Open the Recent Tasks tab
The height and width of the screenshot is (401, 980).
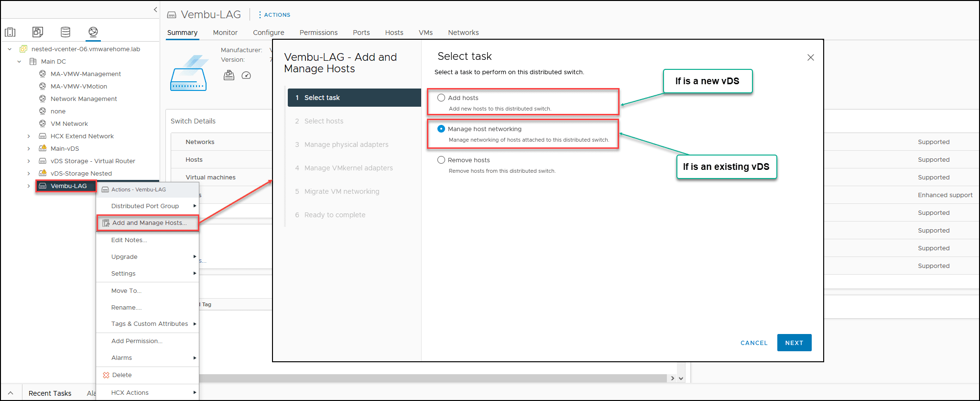click(x=50, y=393)
